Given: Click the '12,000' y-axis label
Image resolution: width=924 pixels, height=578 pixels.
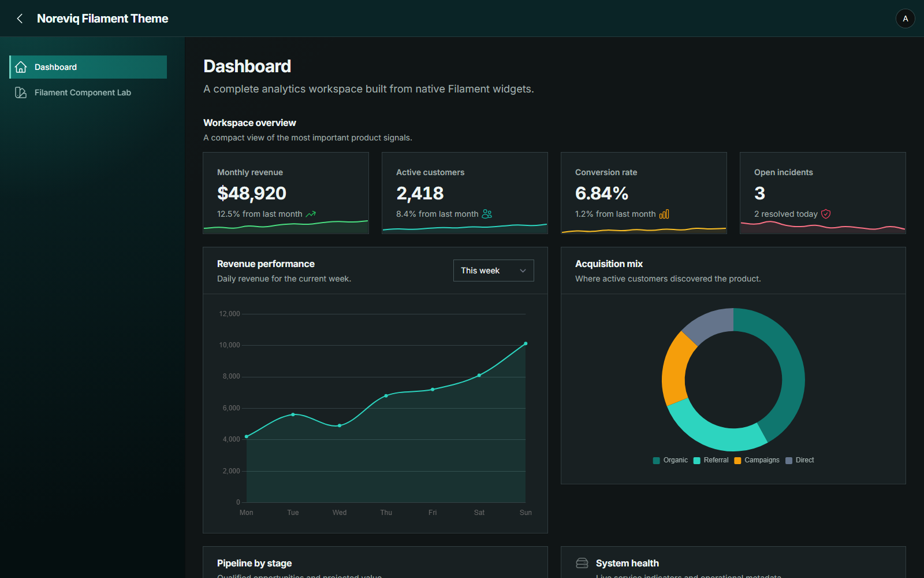Looking at the screenshot, I should pyautogui.click(x=229, y=314).
